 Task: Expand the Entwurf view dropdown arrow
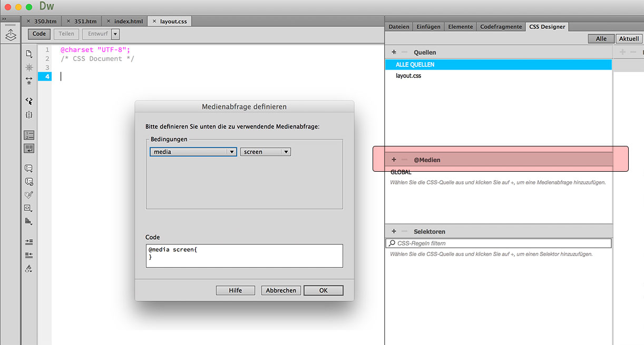coord(115,34)
